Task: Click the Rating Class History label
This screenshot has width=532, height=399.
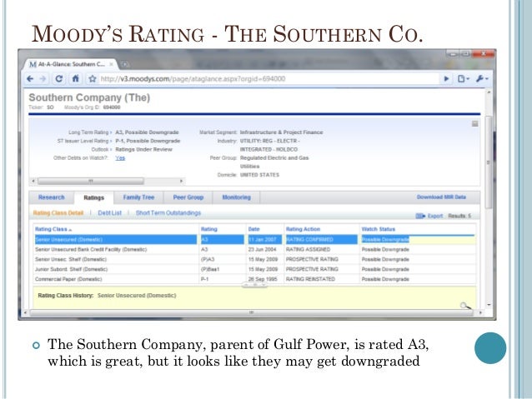Action: tap(66, 296)
